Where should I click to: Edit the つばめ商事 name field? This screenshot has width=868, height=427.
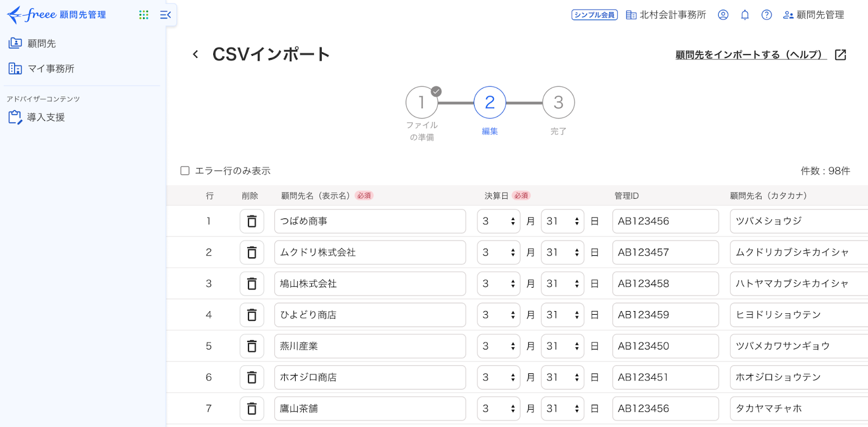point(370,221)
